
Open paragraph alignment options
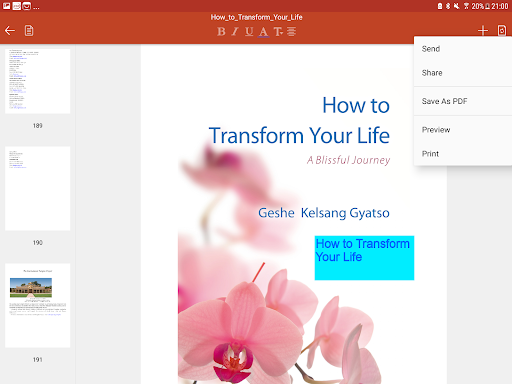291,31
